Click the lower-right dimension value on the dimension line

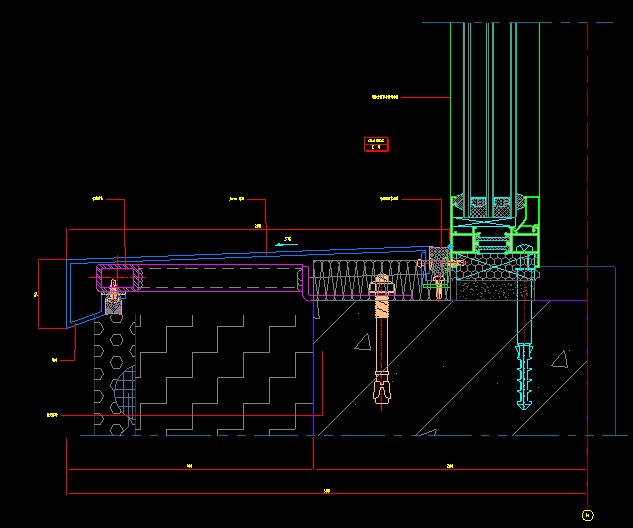coord(449,466)
